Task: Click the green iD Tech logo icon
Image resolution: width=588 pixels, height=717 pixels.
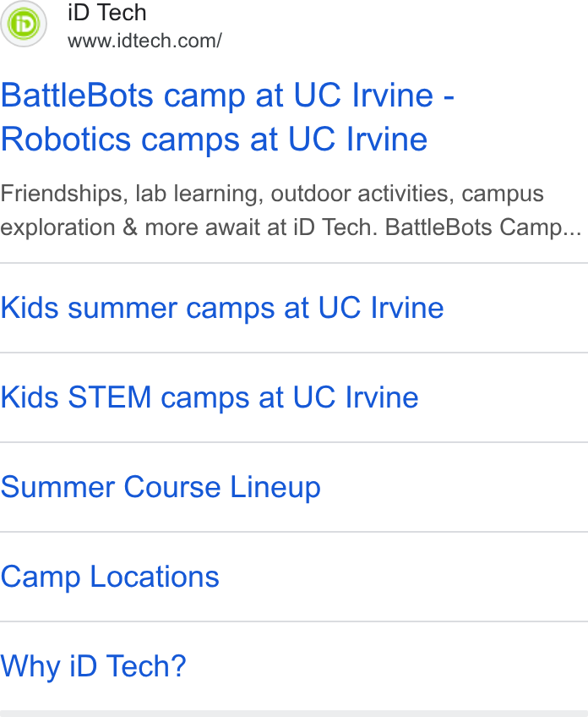Action: [24, 24]
